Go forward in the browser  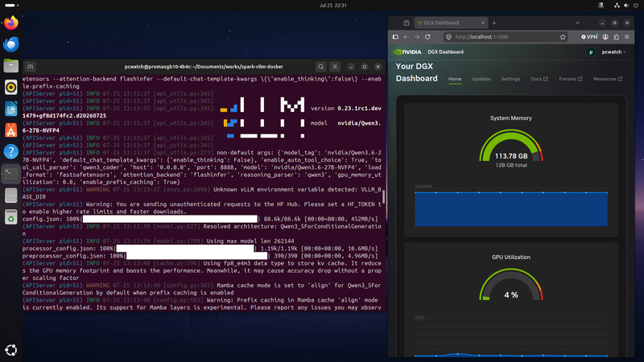coord(417,37)
